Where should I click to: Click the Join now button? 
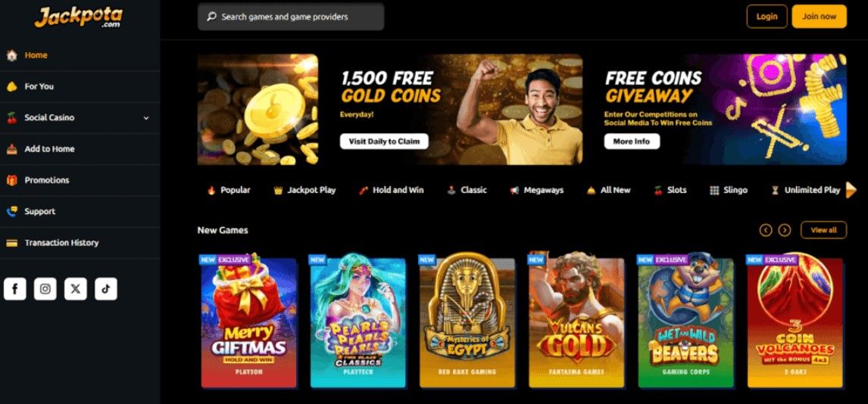820,17
